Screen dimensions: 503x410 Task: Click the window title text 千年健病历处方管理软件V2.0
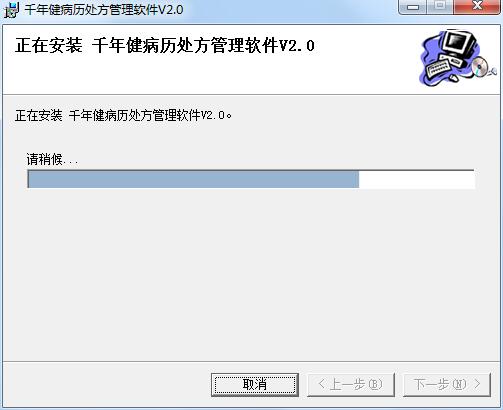104,10
